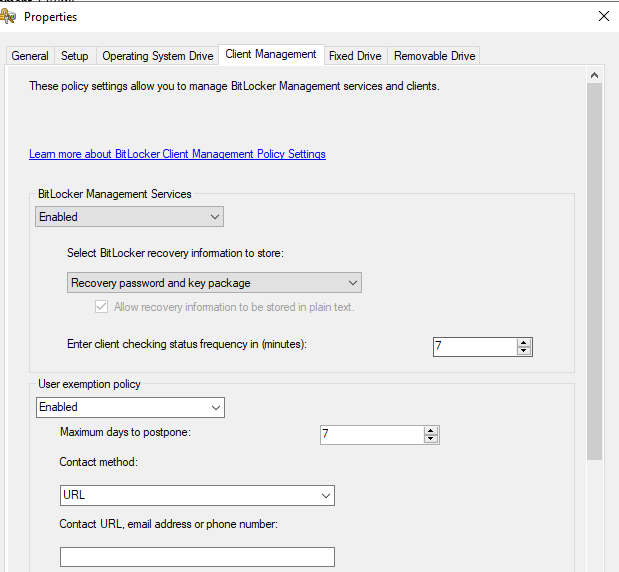The height and width of the screenshot is (572, 619).
Task: Increase client checking status frequency value
Action: [x=524, y=342]
